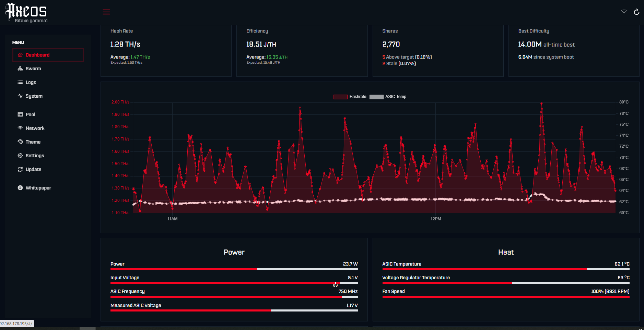Open the Pool configuration page
Image resolution: width=644 pixels, height=330 pixels.
pos(48,114)
